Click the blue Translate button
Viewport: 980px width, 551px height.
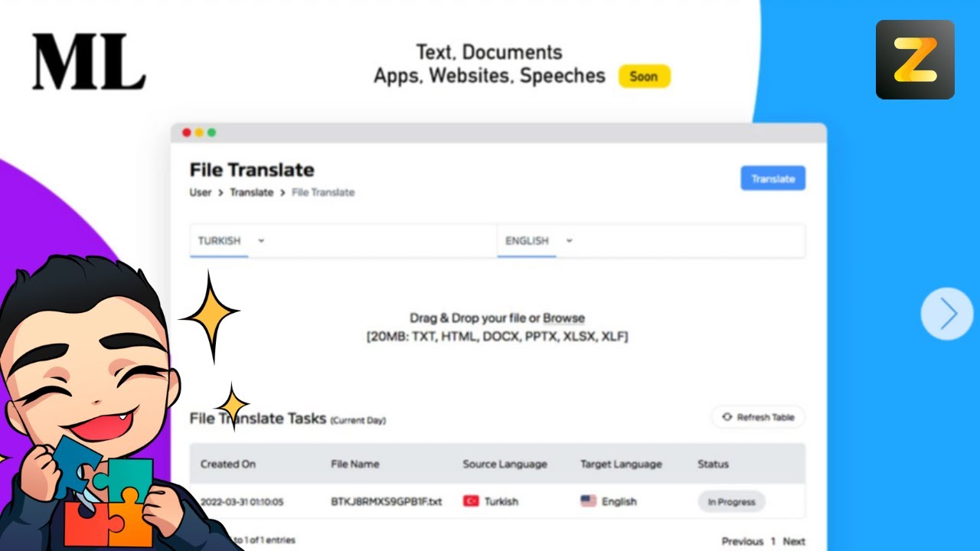[773, 178]
